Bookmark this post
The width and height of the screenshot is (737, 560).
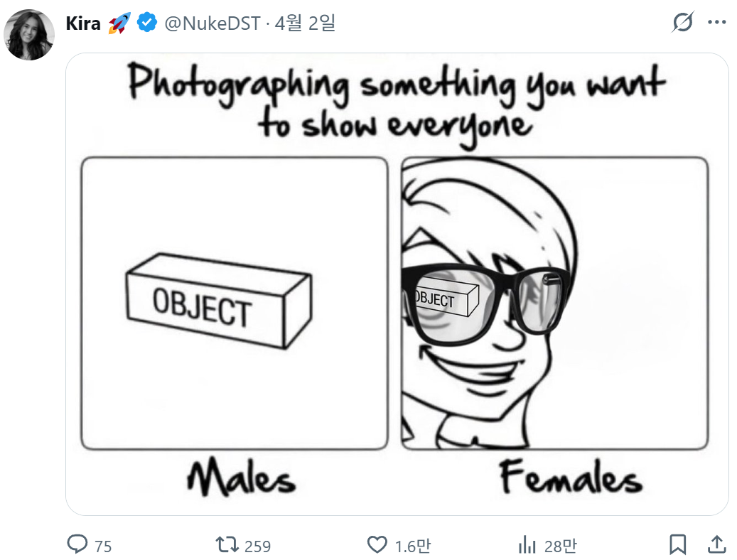coord(678,545)
